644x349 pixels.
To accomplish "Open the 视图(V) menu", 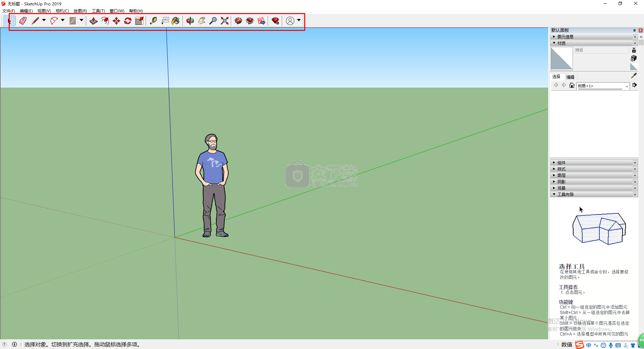I will [44, 11].
